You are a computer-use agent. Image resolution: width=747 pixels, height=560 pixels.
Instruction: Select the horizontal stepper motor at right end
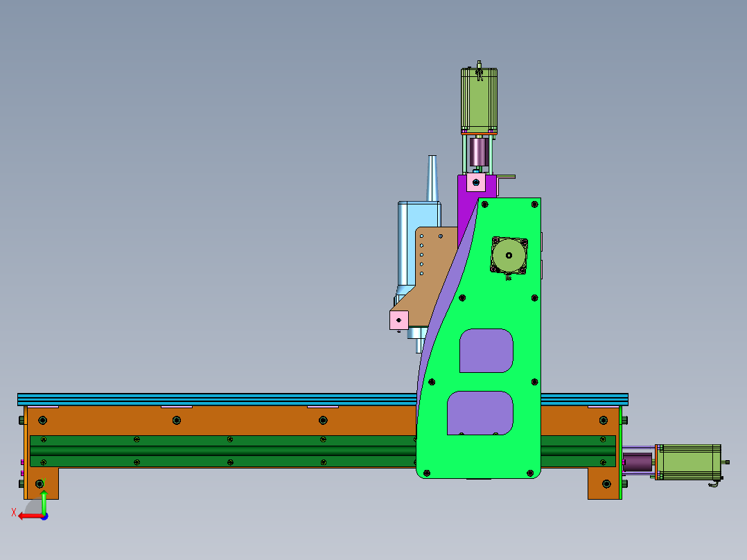(x=688, y=462)
